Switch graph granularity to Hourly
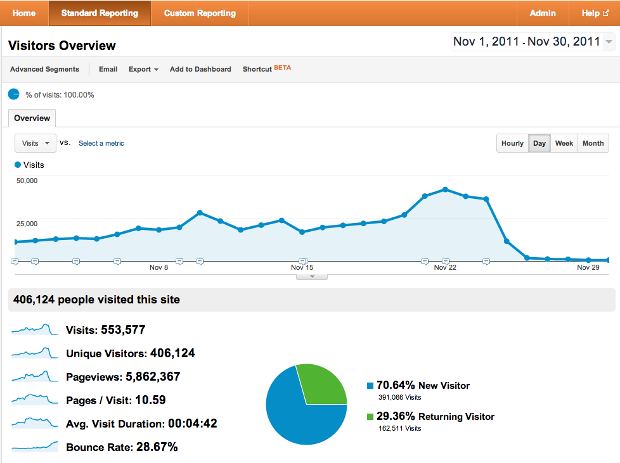 click(512, 143)
